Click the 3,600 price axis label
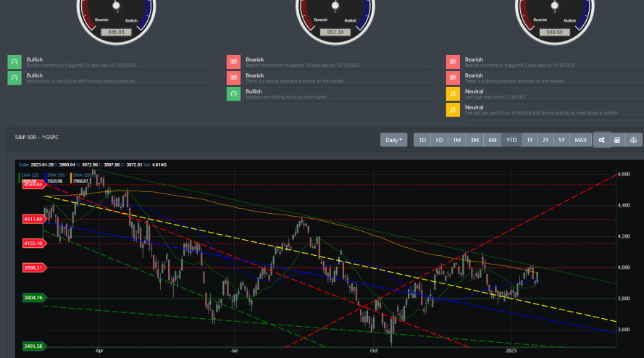 click(x=624, y=330)
